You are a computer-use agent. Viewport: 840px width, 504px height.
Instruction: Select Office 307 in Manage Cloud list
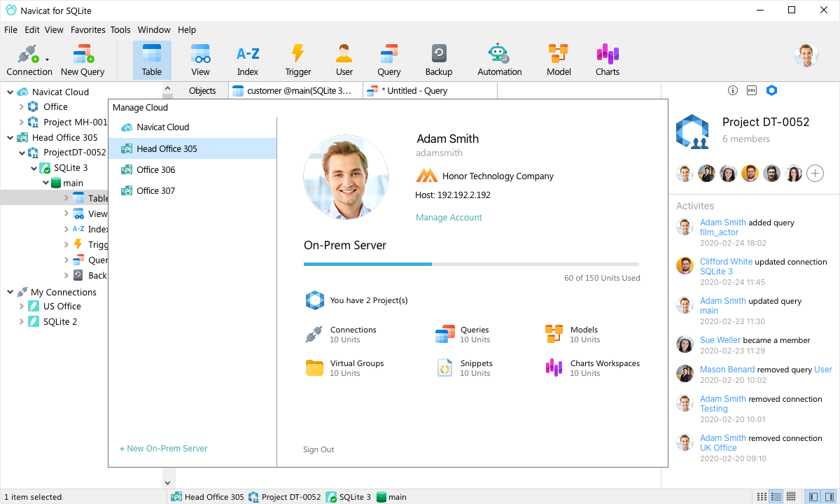192,190
